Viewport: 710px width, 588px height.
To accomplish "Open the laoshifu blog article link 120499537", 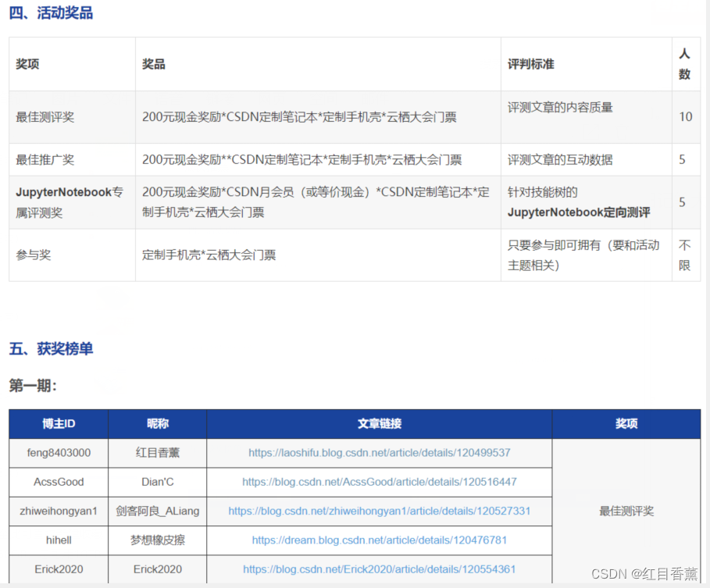I will (380, 453).
